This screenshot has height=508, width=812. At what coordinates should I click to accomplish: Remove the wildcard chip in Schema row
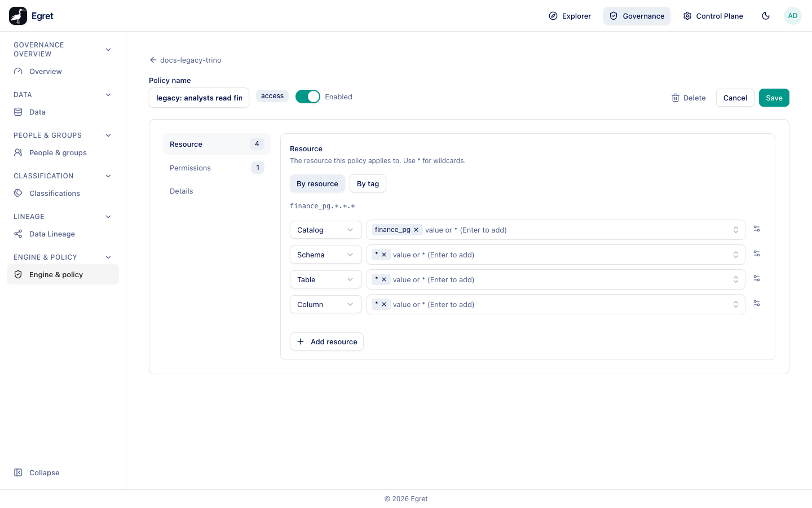[x=384, y=255]
